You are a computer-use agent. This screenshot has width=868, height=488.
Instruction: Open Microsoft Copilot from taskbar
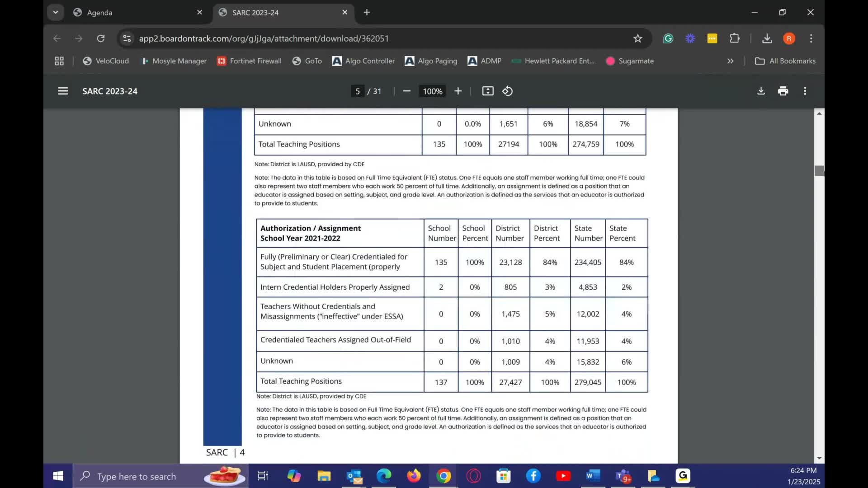coord(294,476)
